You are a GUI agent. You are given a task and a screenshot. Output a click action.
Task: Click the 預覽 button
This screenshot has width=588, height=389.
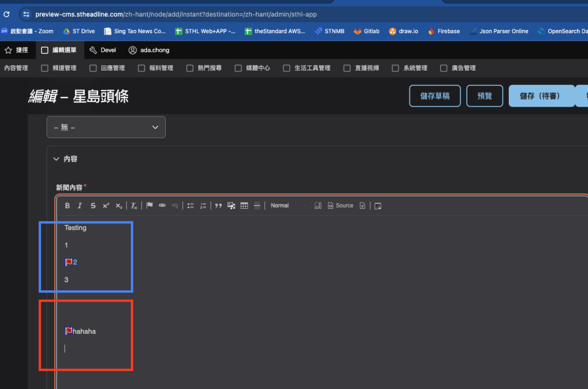tap(485, 96)
